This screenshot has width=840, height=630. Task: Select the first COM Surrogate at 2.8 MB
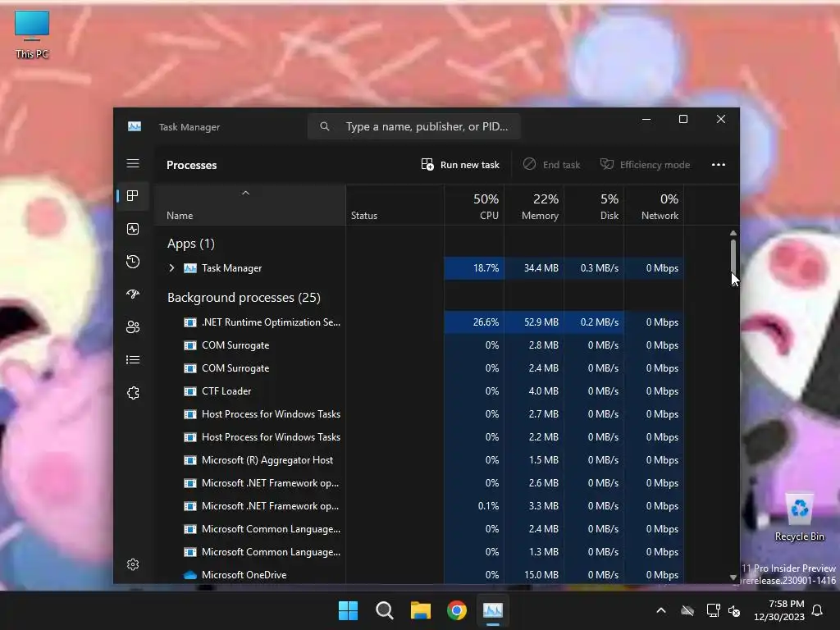click(x=419, y=345)
